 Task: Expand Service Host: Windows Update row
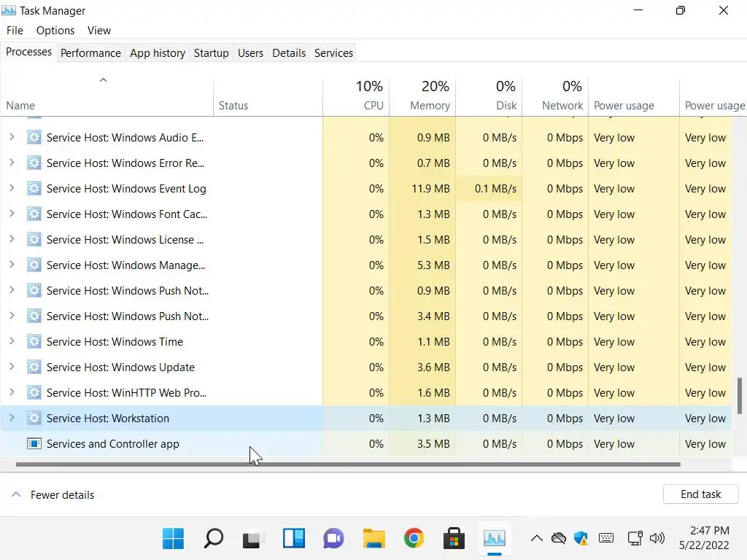tap(12, 367)
